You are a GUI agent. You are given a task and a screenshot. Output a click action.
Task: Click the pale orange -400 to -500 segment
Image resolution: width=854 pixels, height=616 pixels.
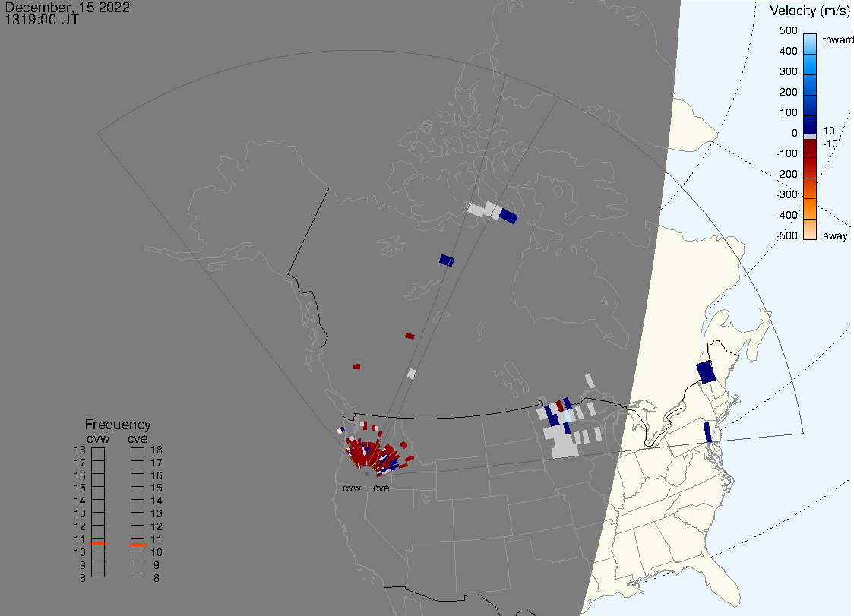(810, 229)
